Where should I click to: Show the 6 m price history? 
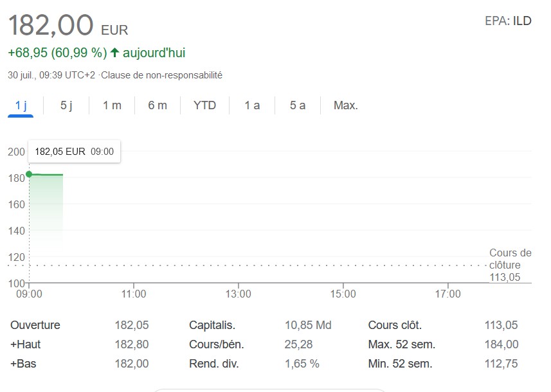pyautogui.click(x=158, y=105)
